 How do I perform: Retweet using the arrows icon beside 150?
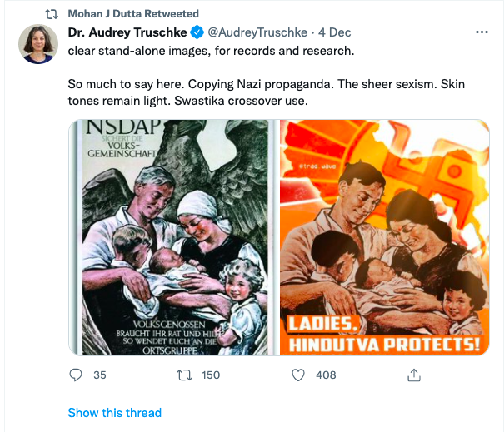coord(186,375)
